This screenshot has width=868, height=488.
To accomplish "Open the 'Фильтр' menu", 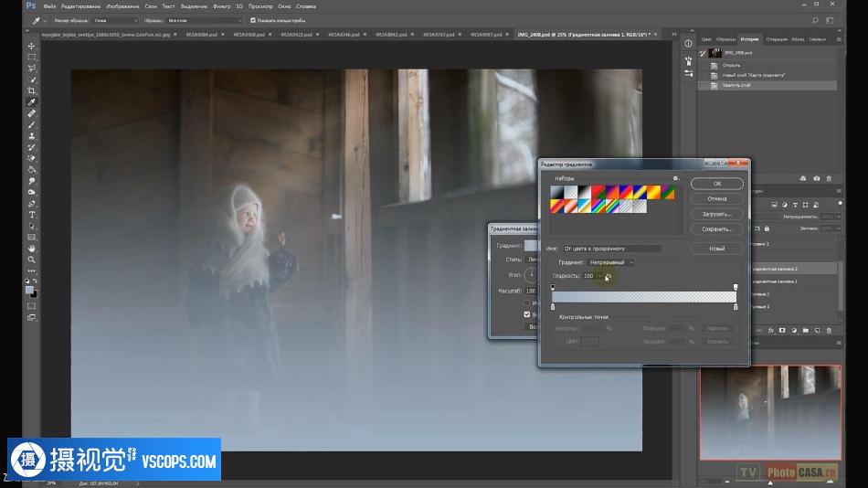I will (222, 5).
